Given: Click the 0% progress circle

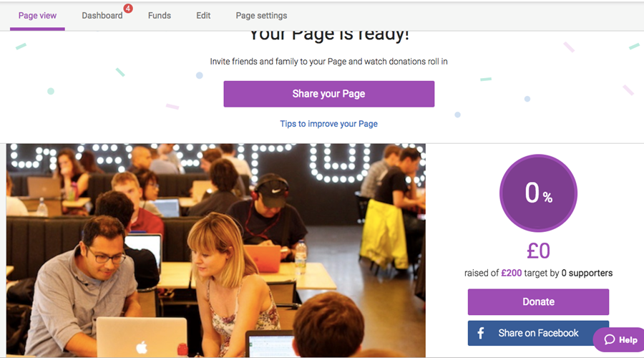Looking at the screenshot, I should [538, 193].
